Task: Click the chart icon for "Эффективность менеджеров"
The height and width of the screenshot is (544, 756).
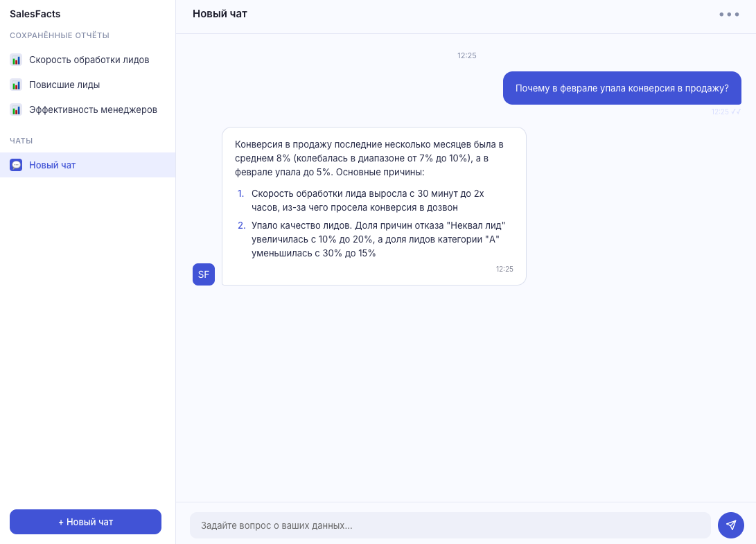Action: pos(15,109)
